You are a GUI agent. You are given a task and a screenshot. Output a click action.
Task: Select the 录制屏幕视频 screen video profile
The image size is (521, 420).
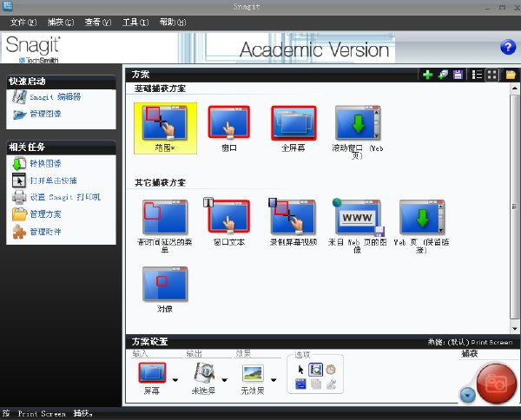coord(293,222)
